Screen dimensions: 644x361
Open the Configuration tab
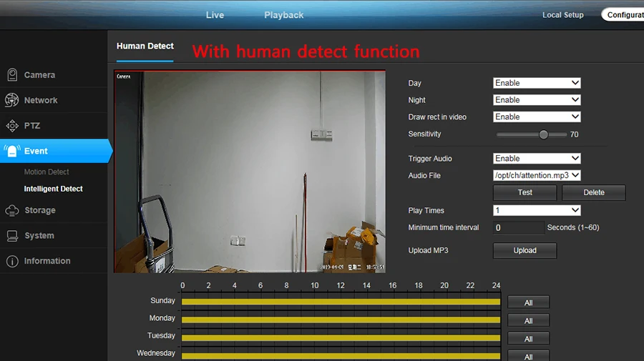[623, 15]
